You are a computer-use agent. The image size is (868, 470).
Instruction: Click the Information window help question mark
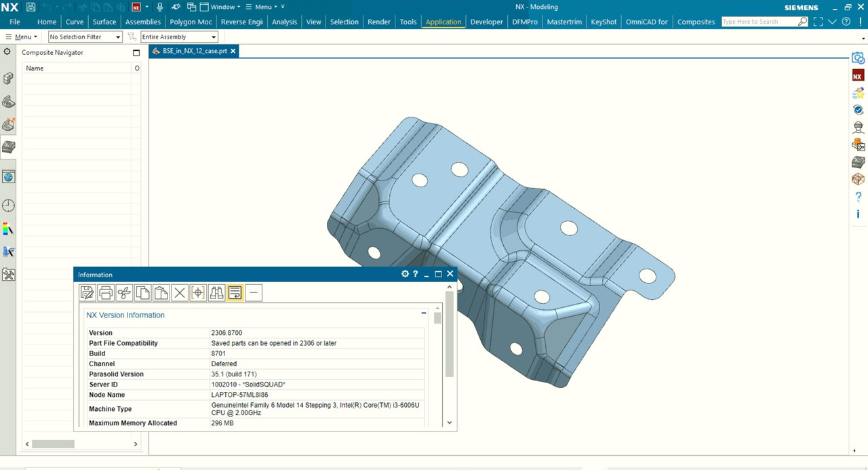416,274
